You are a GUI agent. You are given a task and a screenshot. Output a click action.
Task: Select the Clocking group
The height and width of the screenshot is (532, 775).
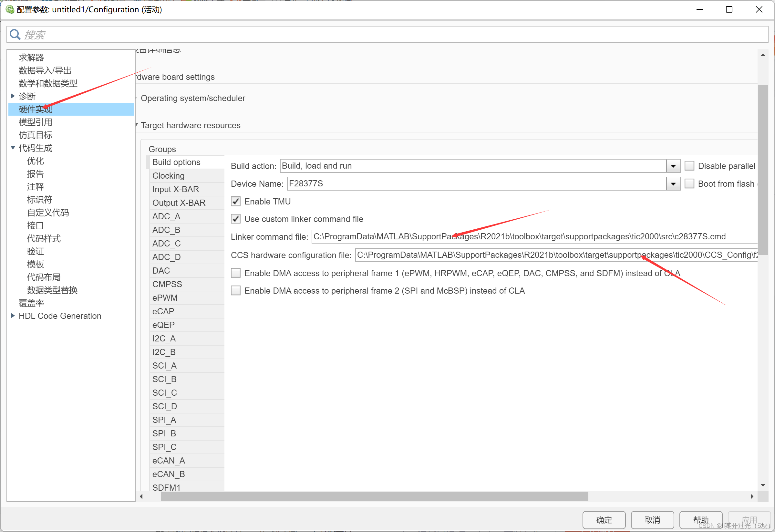[x=169, y=176]
